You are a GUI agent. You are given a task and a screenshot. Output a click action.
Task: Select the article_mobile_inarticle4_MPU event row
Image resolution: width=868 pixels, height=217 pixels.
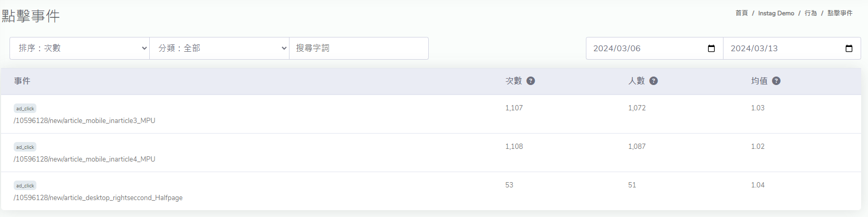click(84, 159)
